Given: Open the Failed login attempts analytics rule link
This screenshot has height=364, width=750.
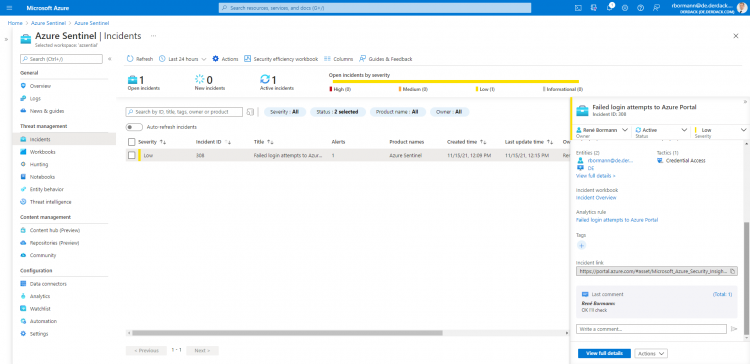Looking at the screenshot, I should click(x=617, y=220).
